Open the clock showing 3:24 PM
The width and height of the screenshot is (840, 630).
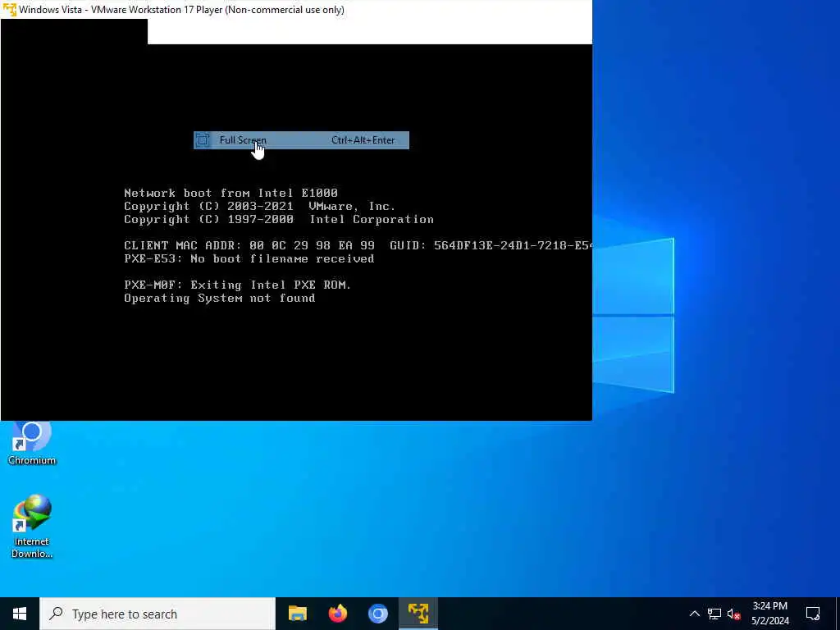(x=769, y=614)
